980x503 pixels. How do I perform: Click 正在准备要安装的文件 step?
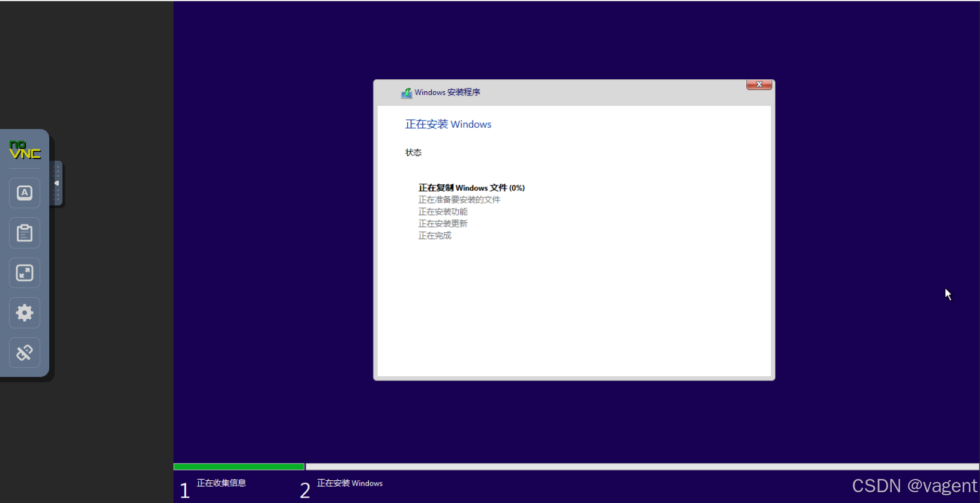(x=459, y=200)
